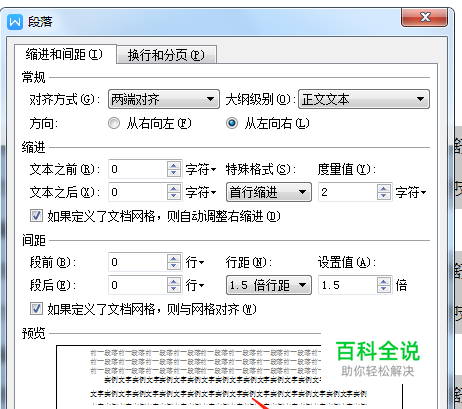Decrease 段前 spacing with down arrow
The image size is (462, 409).
174,266
